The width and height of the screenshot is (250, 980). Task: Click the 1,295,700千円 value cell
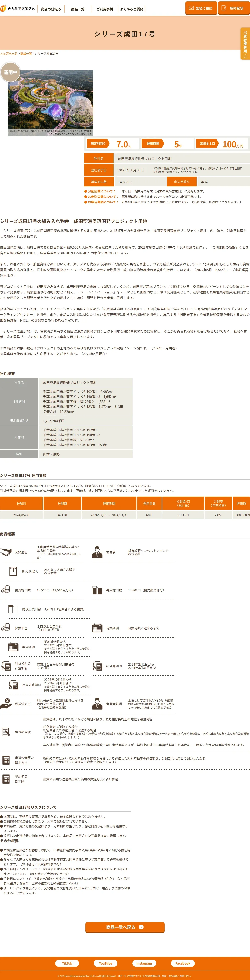[86, 421]
